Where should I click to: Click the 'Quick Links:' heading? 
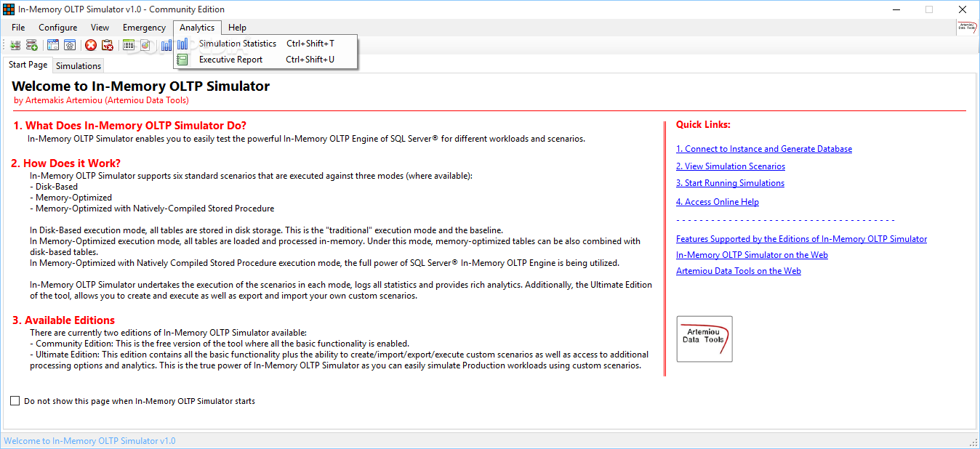pyautogui.click(x=703, y=125)
